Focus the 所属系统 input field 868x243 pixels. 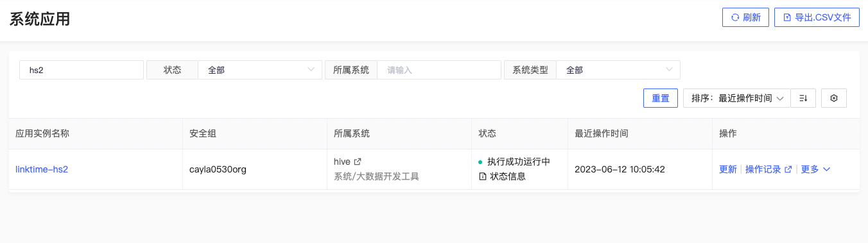click(438, 70)
